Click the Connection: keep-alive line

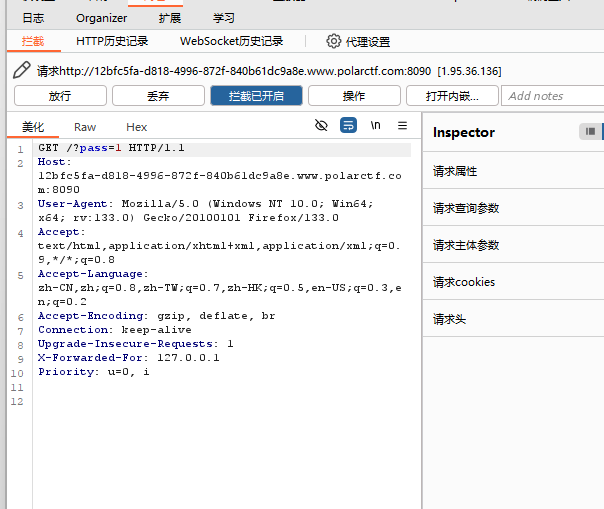coord(114,330)
